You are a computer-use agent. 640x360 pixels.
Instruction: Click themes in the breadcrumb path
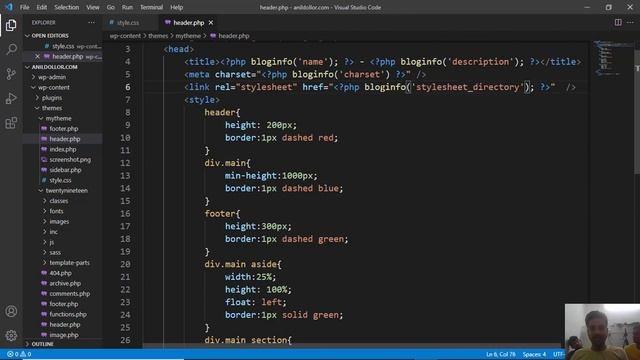pyautogui.click(x=158, y=36)
